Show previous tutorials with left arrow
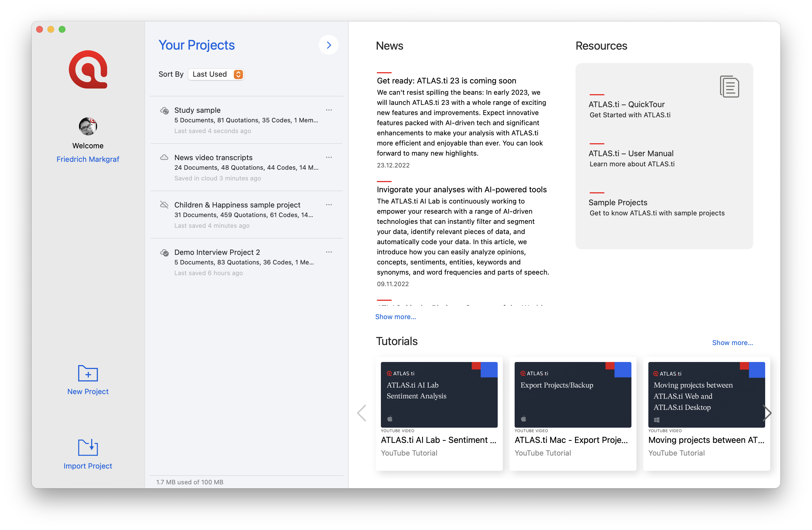 tap(362, 413)
